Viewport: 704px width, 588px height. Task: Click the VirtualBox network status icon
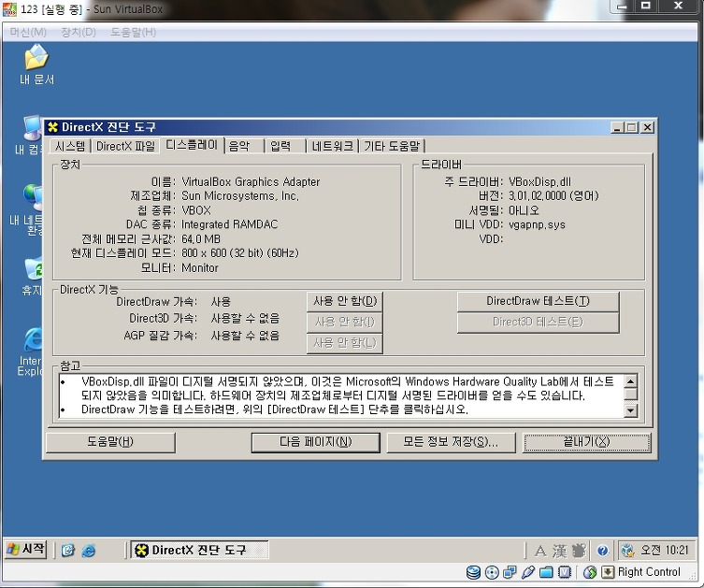tap(510, 572)
